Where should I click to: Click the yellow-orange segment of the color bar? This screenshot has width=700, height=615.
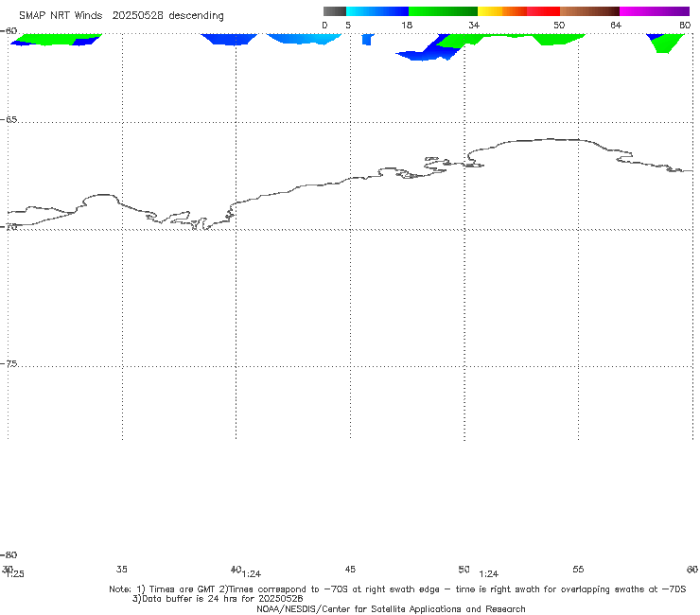[501, 11]
